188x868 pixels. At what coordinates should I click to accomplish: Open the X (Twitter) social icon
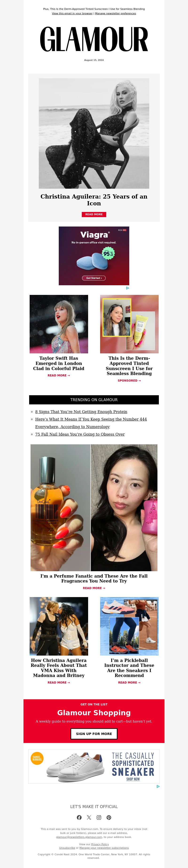tap(89, 817)
